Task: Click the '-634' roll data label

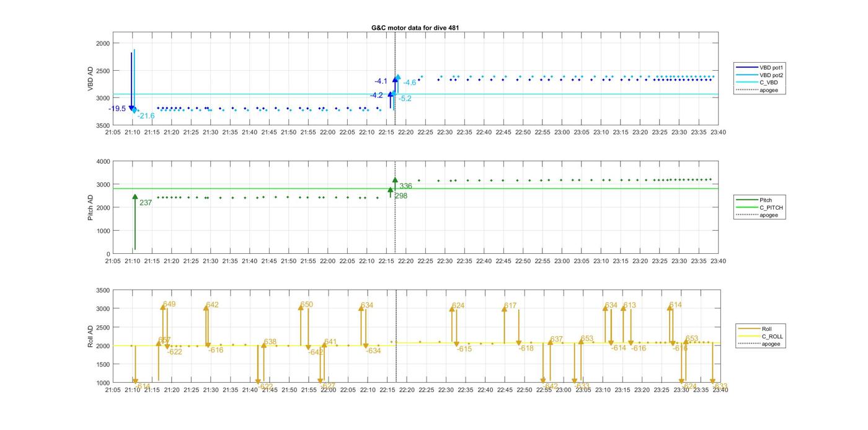Action: point(373,351)
